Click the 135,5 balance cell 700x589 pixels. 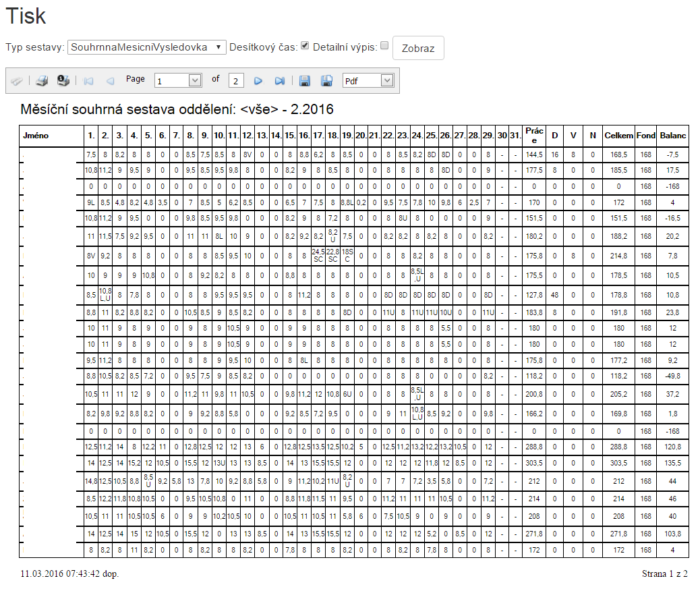[x=673, y=463]
